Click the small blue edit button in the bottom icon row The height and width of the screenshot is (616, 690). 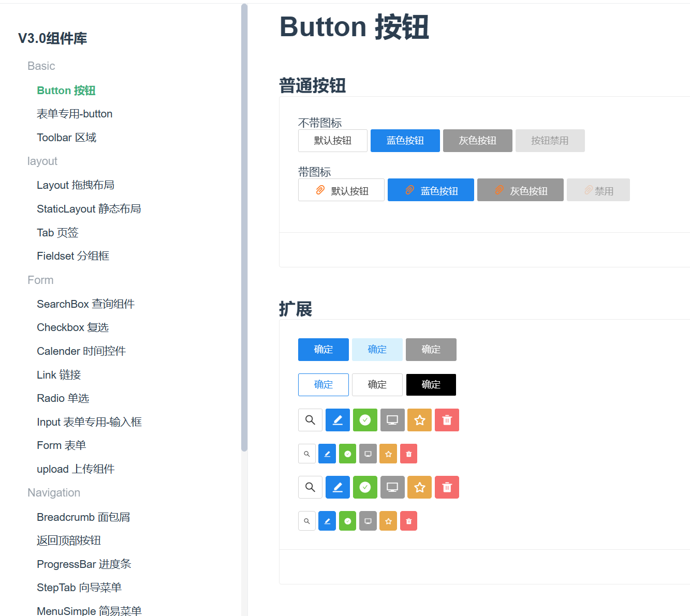327,521
